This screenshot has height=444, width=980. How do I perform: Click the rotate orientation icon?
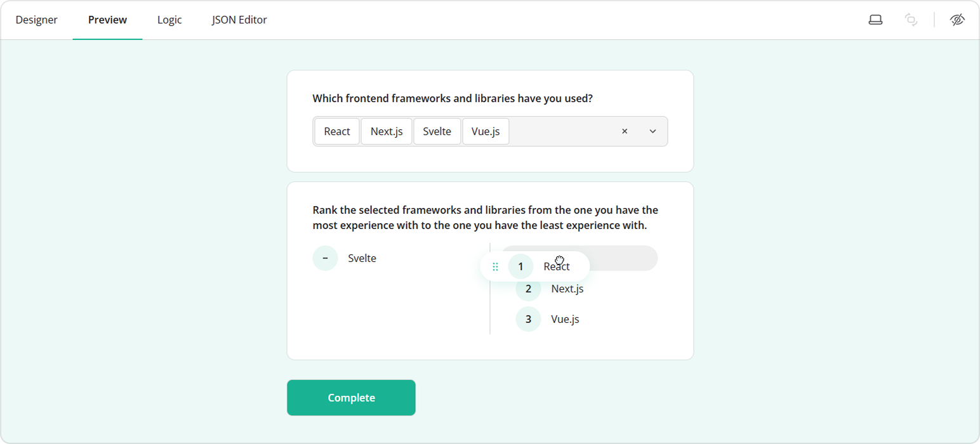coord(911,20)
